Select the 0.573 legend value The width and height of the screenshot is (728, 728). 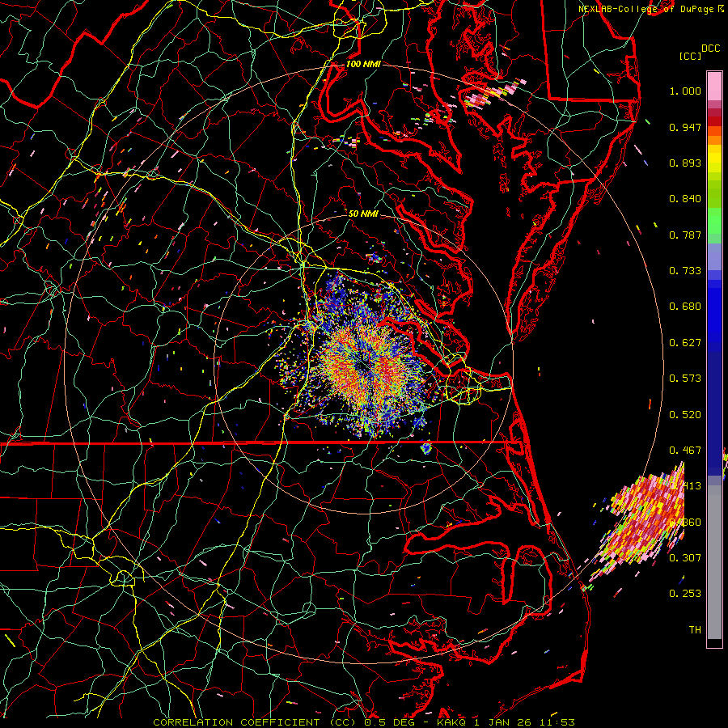[685, 379]
